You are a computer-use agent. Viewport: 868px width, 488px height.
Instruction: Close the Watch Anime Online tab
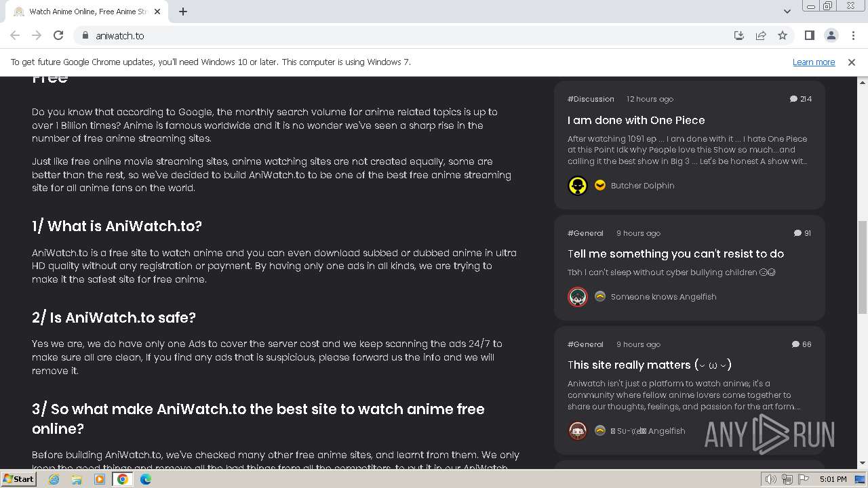[157, 12]
